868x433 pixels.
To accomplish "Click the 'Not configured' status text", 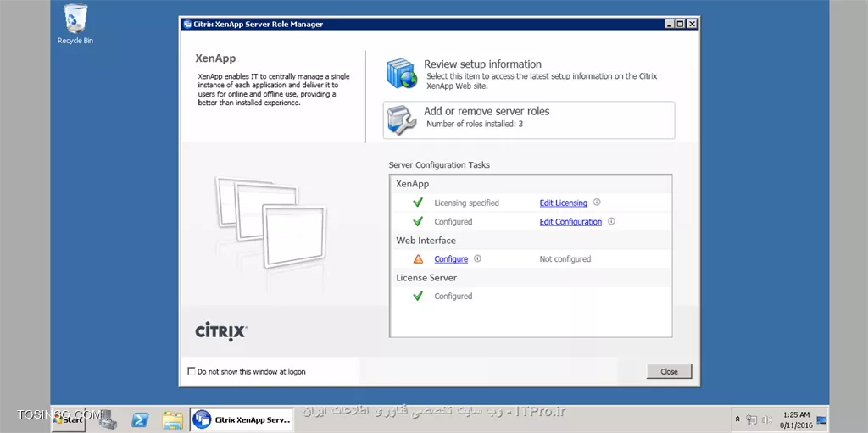I will click(565, 258).
